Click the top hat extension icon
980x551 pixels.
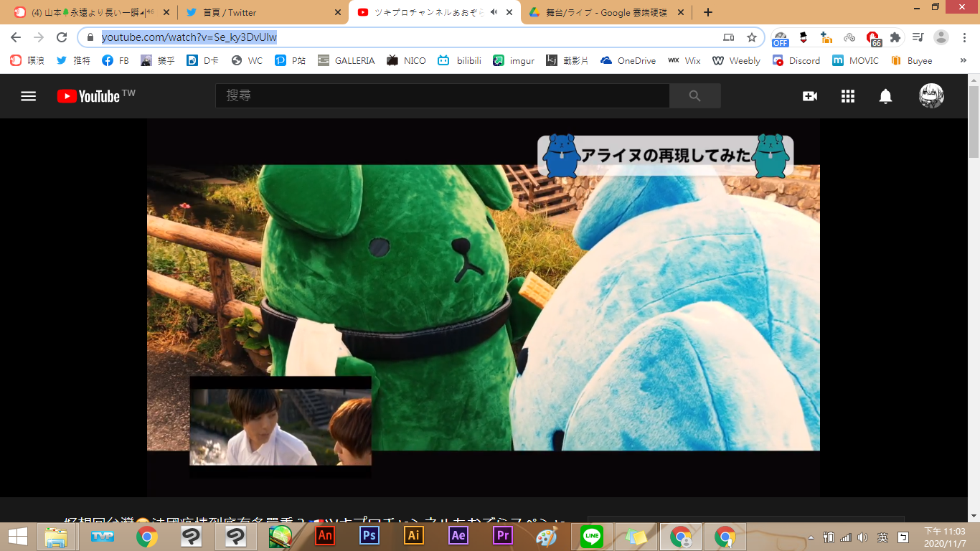click(x=804, y=37)
